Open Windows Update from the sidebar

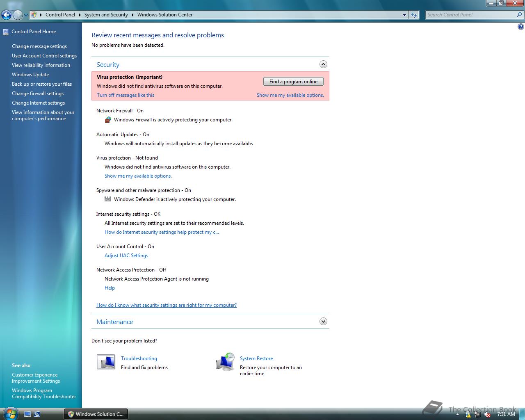coord(30,75)
